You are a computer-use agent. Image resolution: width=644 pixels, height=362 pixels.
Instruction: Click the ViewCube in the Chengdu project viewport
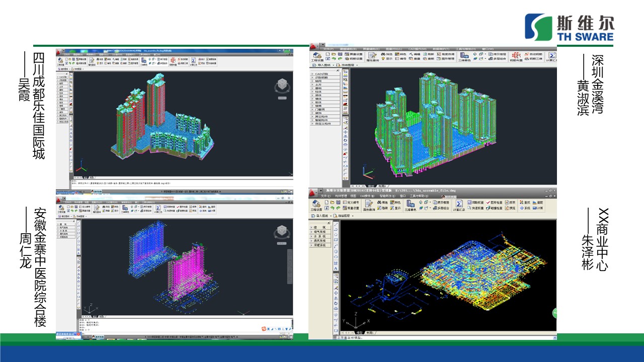[x=282, y=86]
